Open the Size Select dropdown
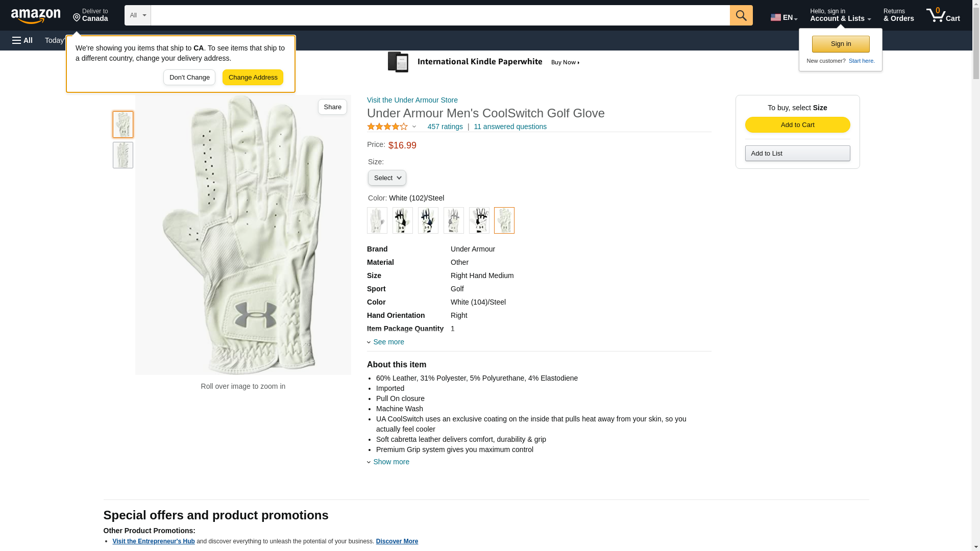The width and height of the screenshot is (980, 551). point(387,178)
